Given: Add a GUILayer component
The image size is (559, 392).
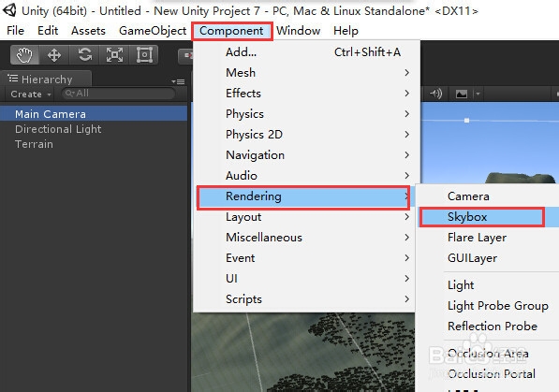Looking at the screenshot, I should tap(489, 258).
